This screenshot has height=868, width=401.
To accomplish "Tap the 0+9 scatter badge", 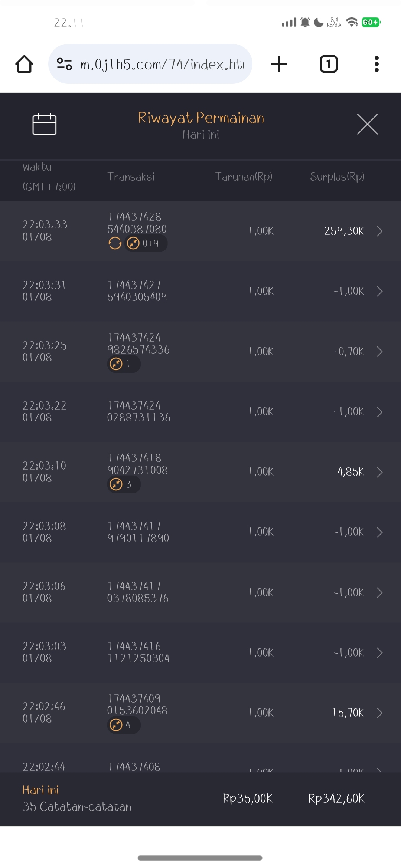I will tap(146, 243).
